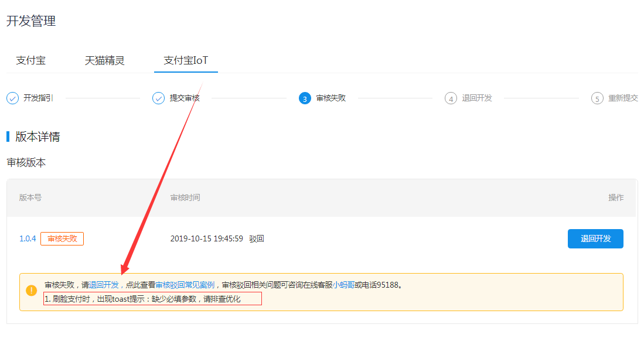Select the 提交审核 step label
Screen dimensions: 644x341
[185, 98]
